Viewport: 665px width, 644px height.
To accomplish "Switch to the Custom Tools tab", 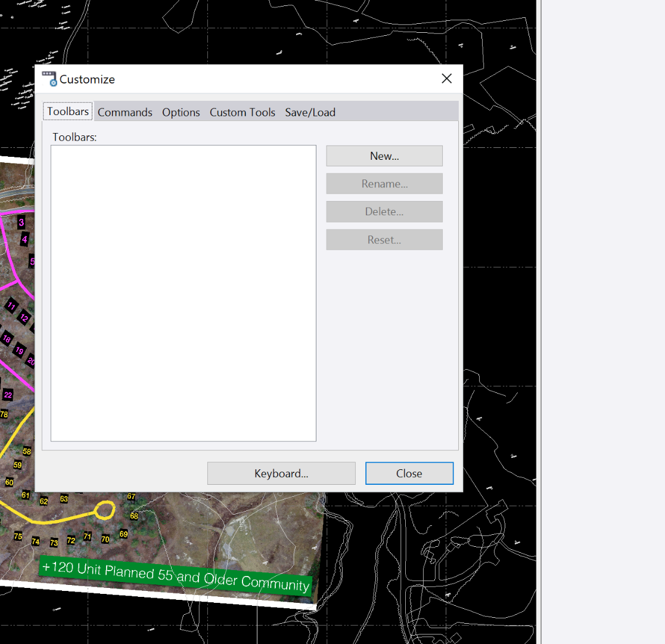I will point(242,112).
